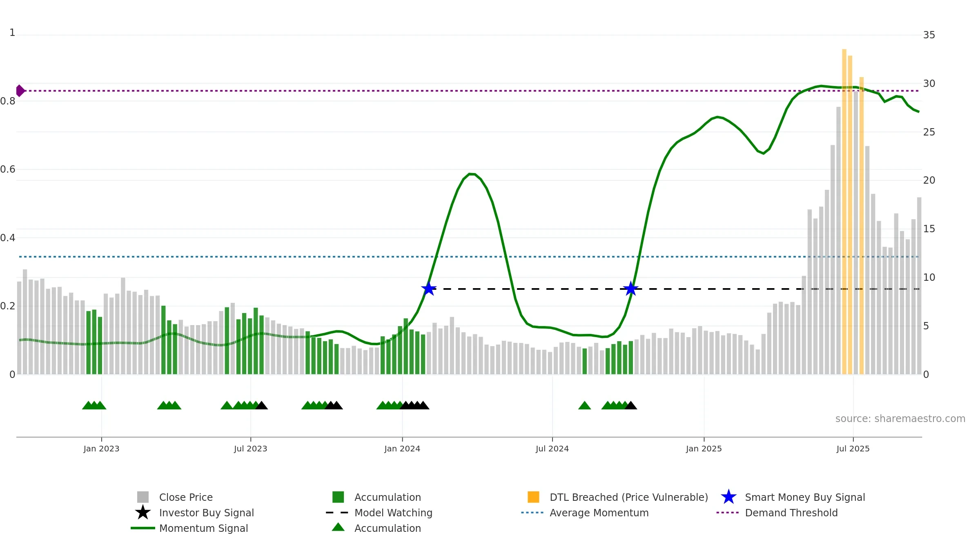Click the black Investor Buy Signal star
This screenshot has height=551, width=980.
[143, 512]
